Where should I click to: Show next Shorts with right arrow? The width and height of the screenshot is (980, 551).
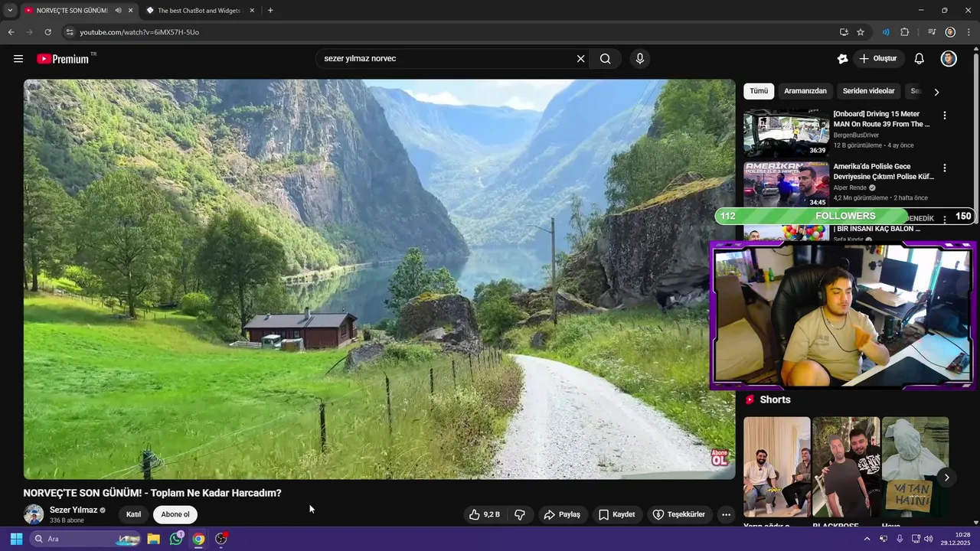tap(946, 478)
